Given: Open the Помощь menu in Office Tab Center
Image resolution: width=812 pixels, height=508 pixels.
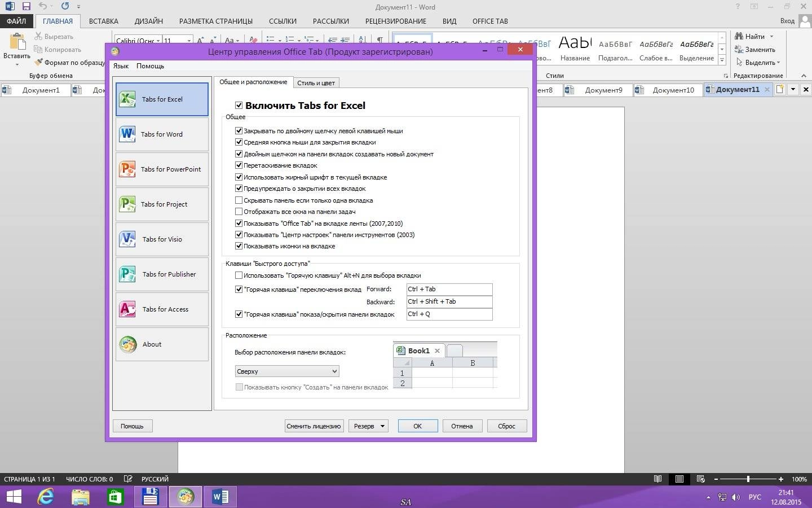Looking at the screenshot, I should (150, 66).
